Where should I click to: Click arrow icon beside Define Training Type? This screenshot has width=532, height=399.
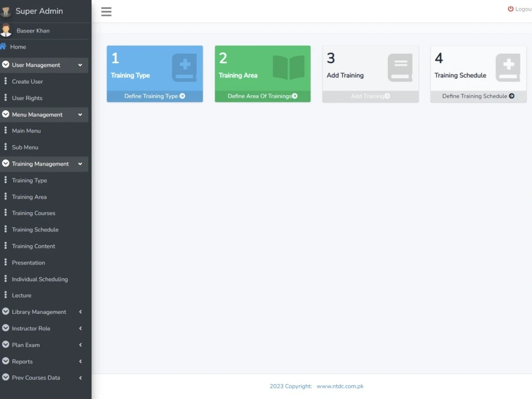182,96
